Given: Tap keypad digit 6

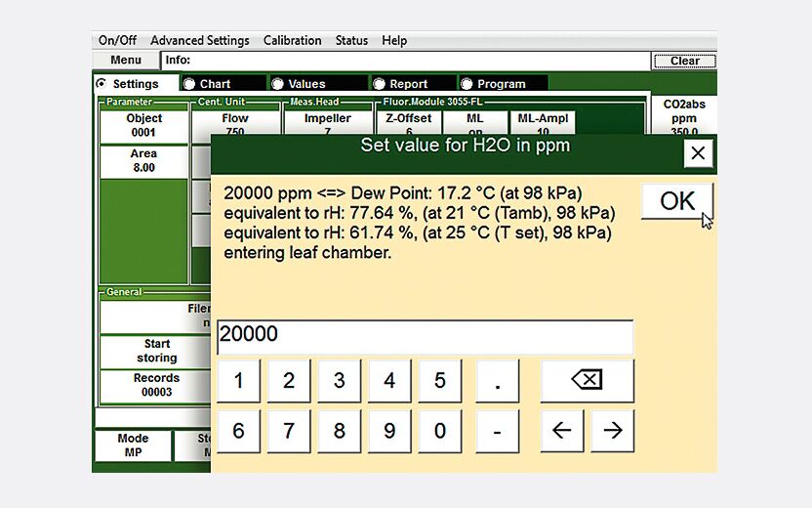Looking at the screenshot, I should point(238,431).
